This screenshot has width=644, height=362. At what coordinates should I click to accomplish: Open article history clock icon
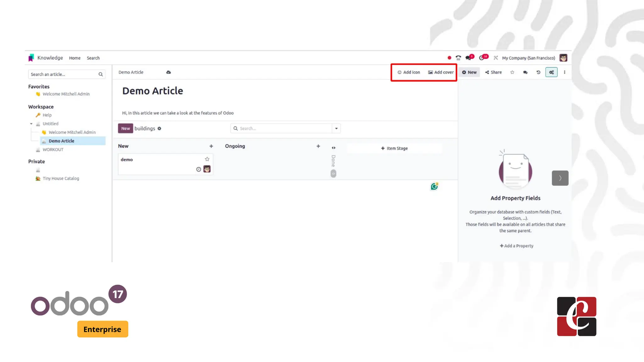(x=538, y=72)
